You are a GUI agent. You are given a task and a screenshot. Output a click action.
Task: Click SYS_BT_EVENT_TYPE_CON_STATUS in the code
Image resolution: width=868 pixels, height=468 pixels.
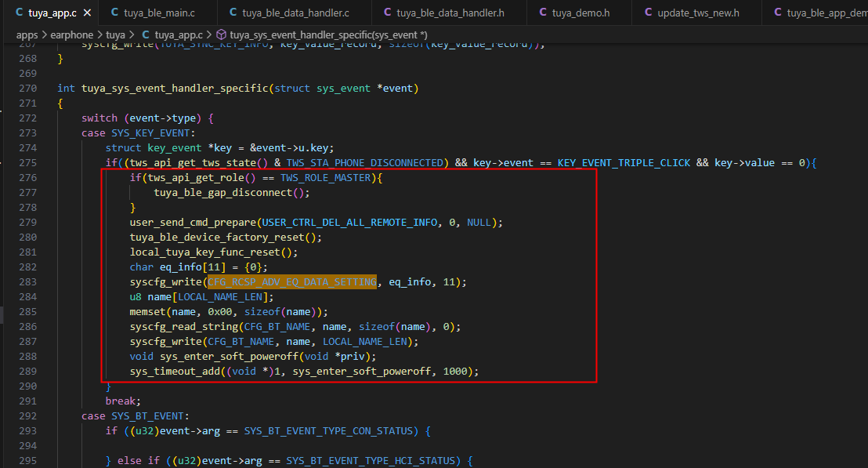click(329, 431)
